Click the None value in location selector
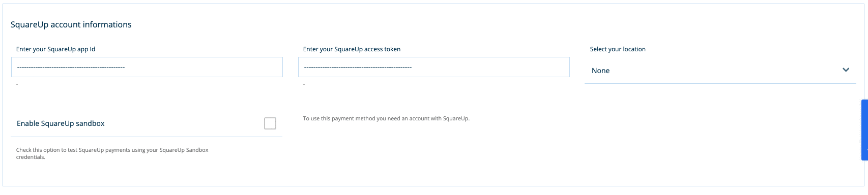 pos(600,71)
